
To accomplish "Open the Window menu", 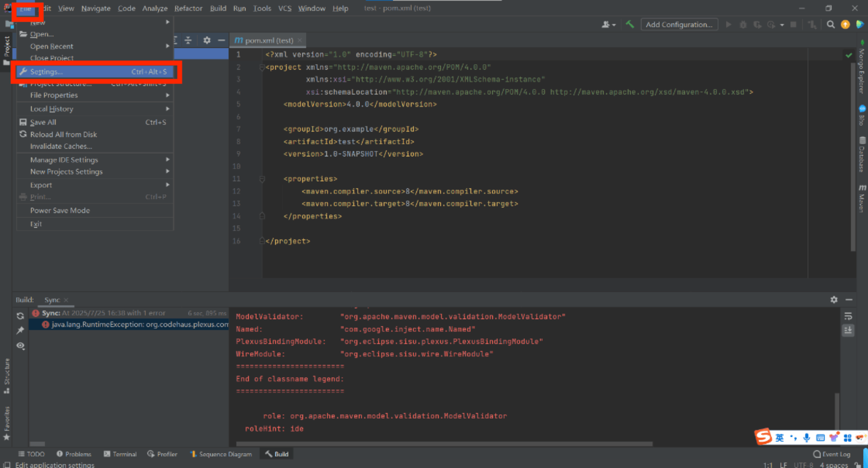I will click(311, 8).
